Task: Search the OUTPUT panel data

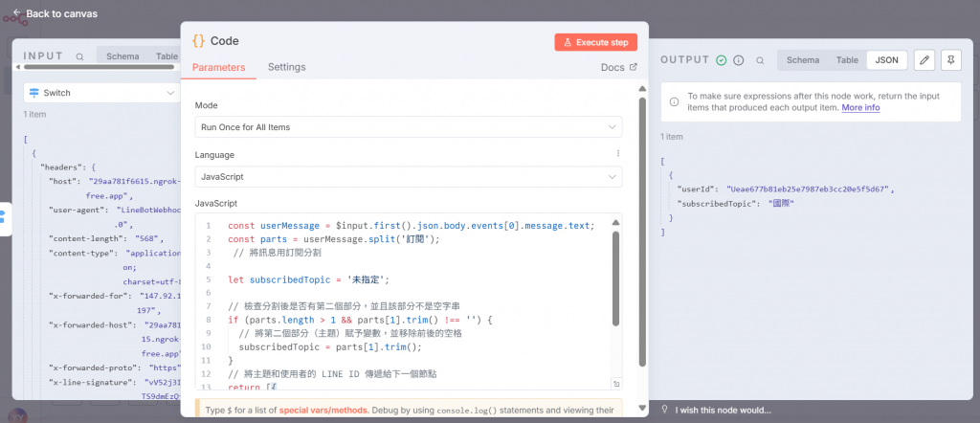Action: (760, 60)
